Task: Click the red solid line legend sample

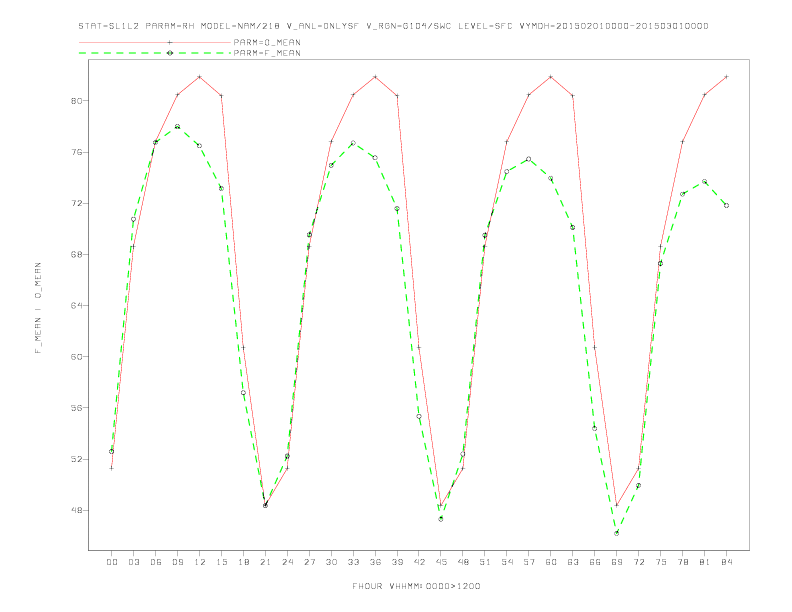Action: [155, 42]
